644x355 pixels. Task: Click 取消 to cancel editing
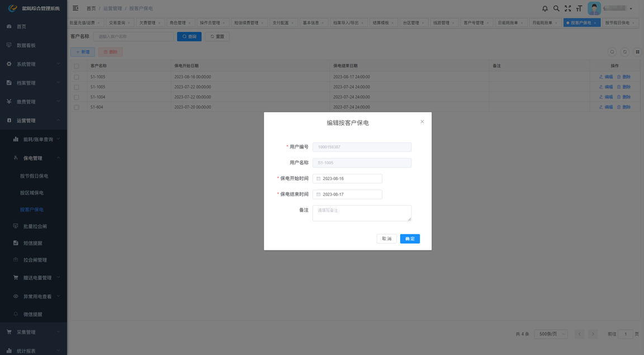pyautogui.click(x=386, y=239)
